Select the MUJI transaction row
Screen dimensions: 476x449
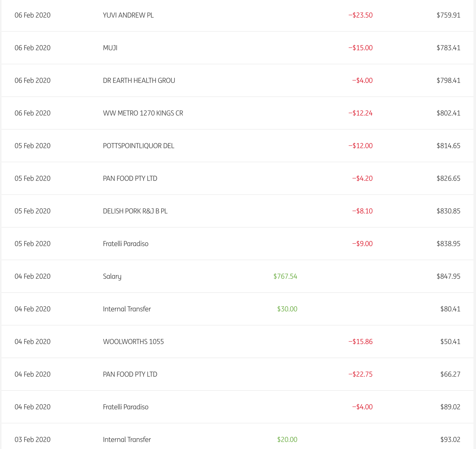[110, 48]
